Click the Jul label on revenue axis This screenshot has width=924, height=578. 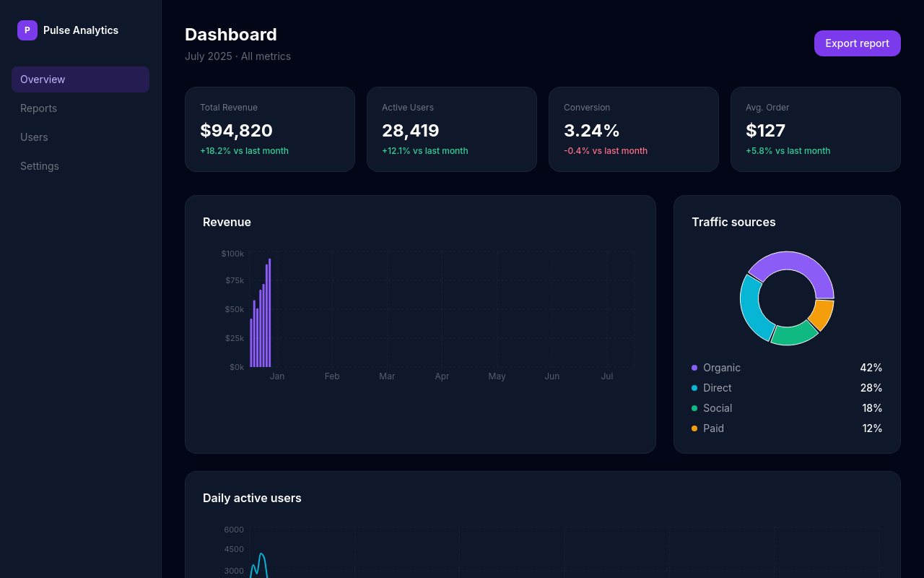point(607,376)
